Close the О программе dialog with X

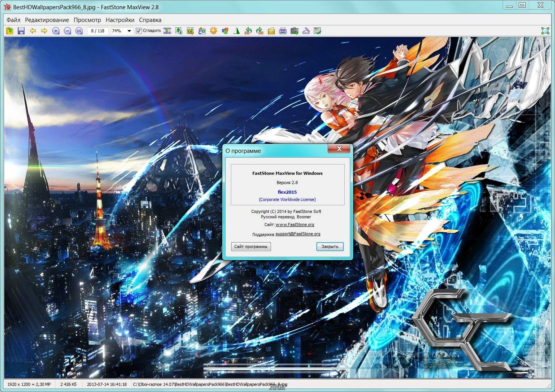(339, 149)
